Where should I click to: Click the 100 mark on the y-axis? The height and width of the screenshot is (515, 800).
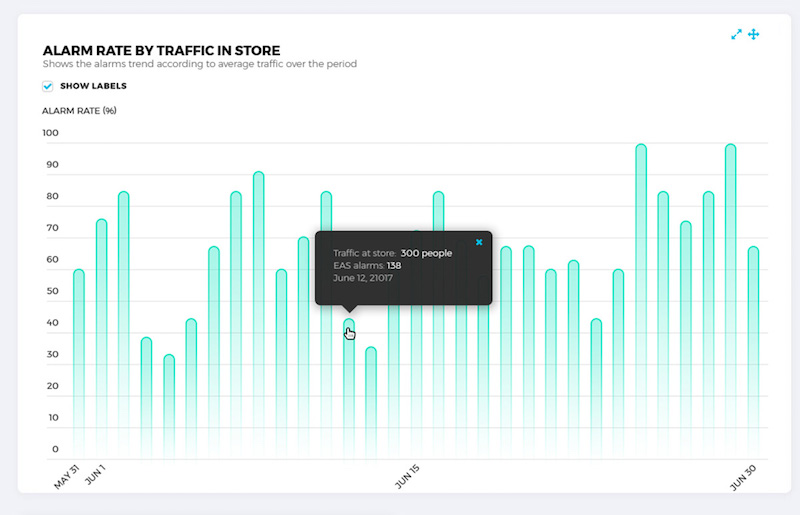pos(51,133)
